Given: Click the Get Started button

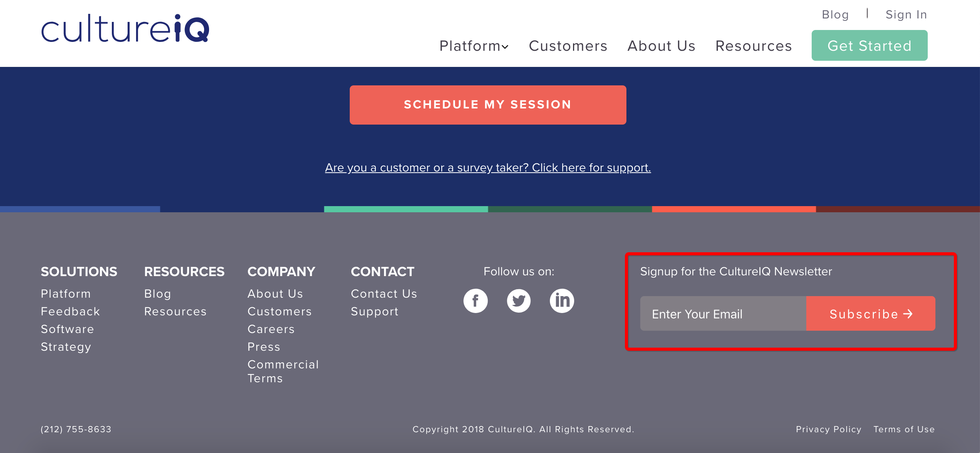Looking at the screenshot, I should pos(869,45).
